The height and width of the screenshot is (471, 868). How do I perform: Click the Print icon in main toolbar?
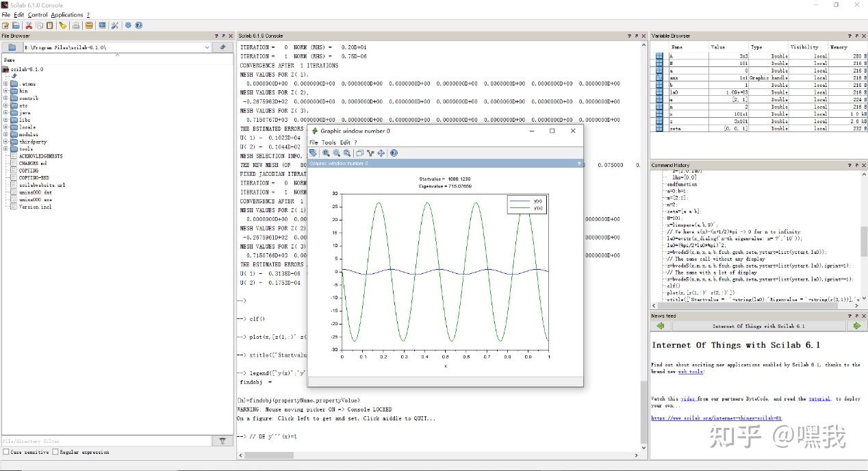coord(76,25)
